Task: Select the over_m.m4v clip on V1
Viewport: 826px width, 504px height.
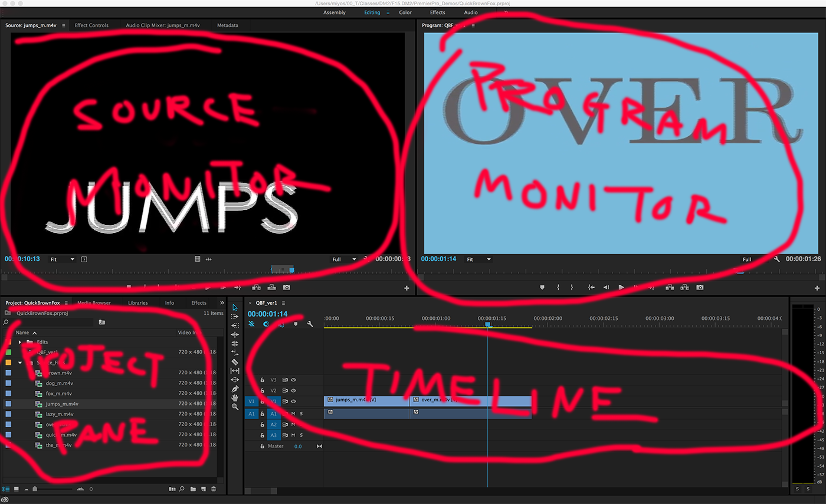Action: (470, 400)
